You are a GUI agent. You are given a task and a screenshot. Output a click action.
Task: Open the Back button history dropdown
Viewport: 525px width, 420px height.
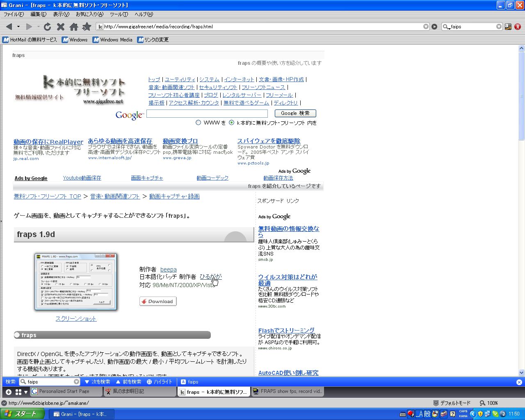click(x=18, y=27)
